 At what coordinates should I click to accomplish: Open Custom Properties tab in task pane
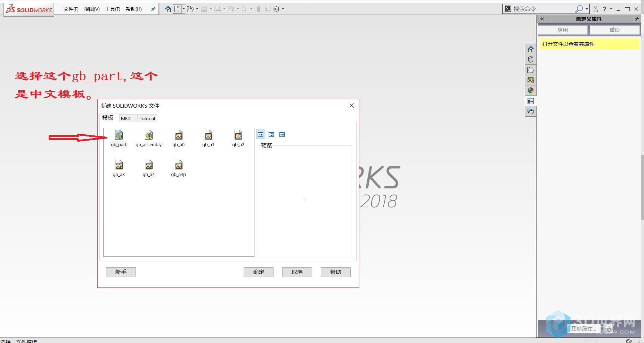pyautogui.click(x=530, y=101)
